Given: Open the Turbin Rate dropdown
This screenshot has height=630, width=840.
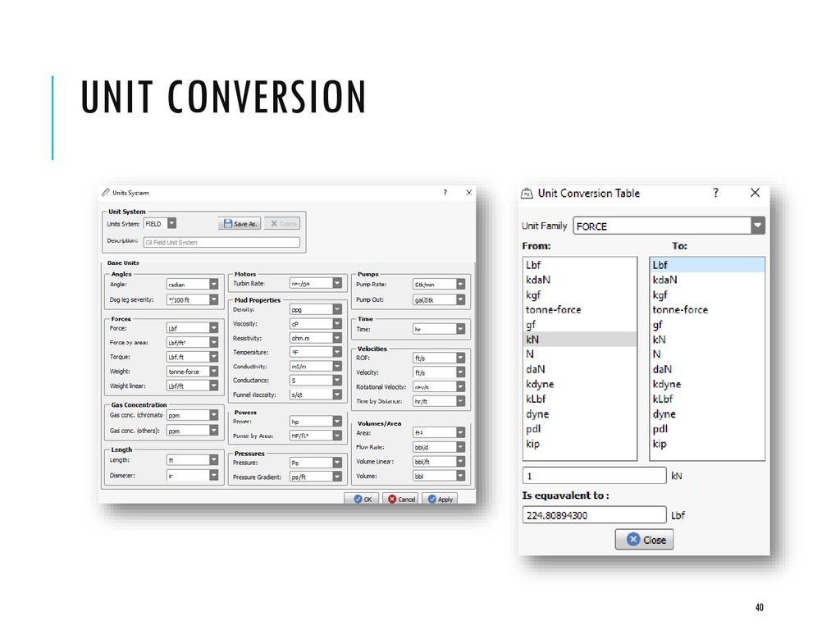Looking at the screenshot, I should click(x=337, y=283).
